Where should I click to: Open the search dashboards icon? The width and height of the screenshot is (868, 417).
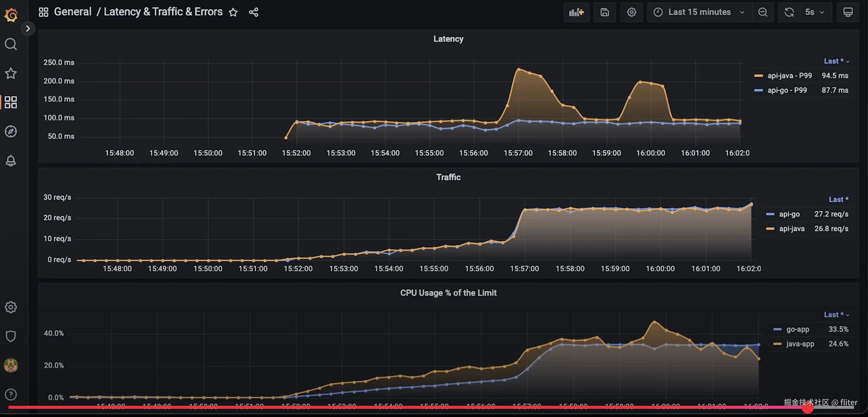[11, 44]
